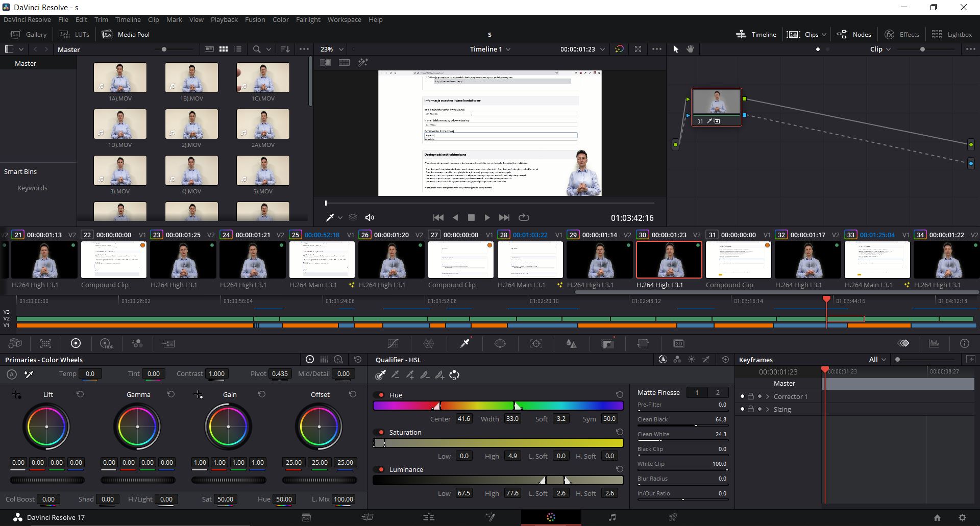Screen dimensions: 980x526
Task: Open the Tracker palette
Action: pyautogui.click(x=536, y=343)
